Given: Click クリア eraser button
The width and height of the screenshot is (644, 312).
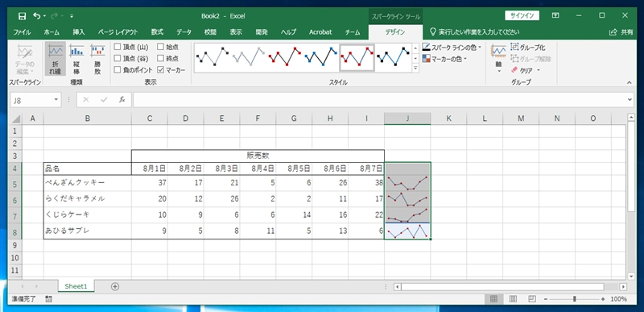Looking at the screenshot, I should [522, 70].
